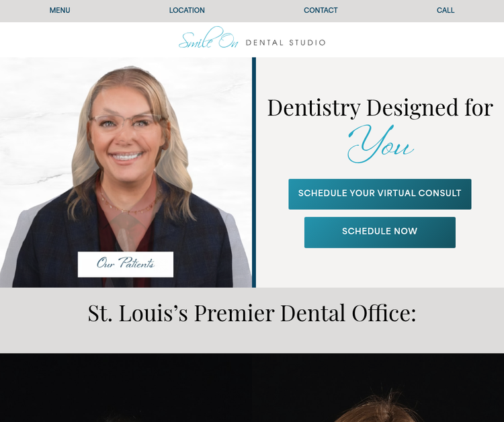Open the CONTACT link in the top bar
This screenshot has height=422, width=504.
click(x=321, y=10)
